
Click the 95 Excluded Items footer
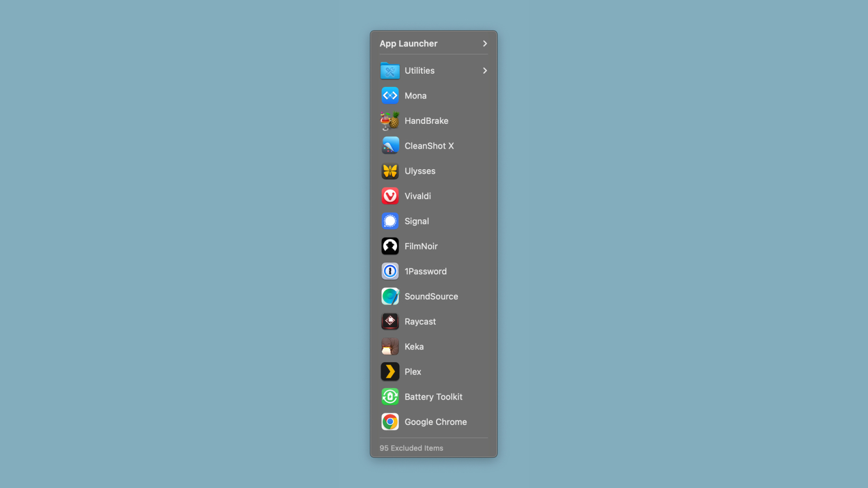411,448
